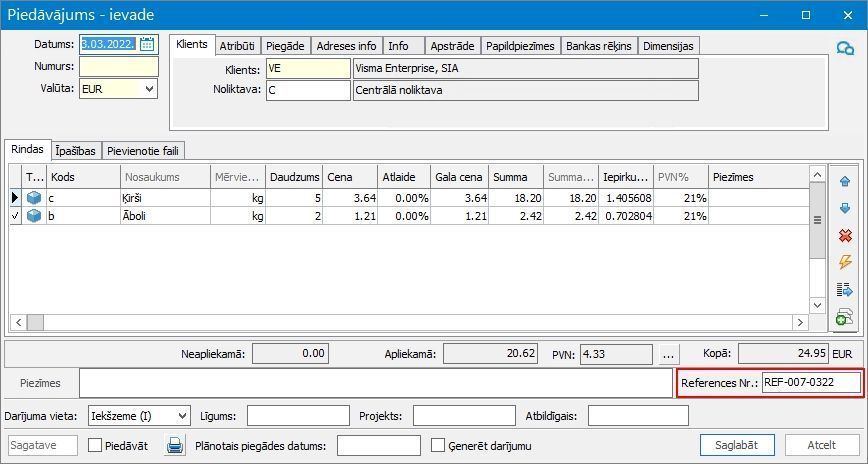Enable the Piedāvāt checkbox
This screenshot has height=464, width=868.
click(x=96, y=445)
